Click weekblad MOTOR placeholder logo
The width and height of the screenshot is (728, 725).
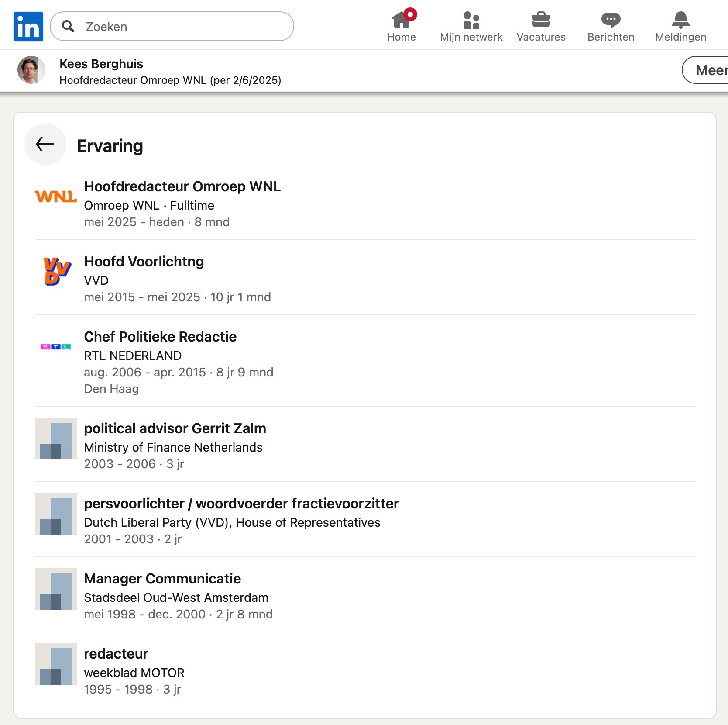[x=56, y=664]
